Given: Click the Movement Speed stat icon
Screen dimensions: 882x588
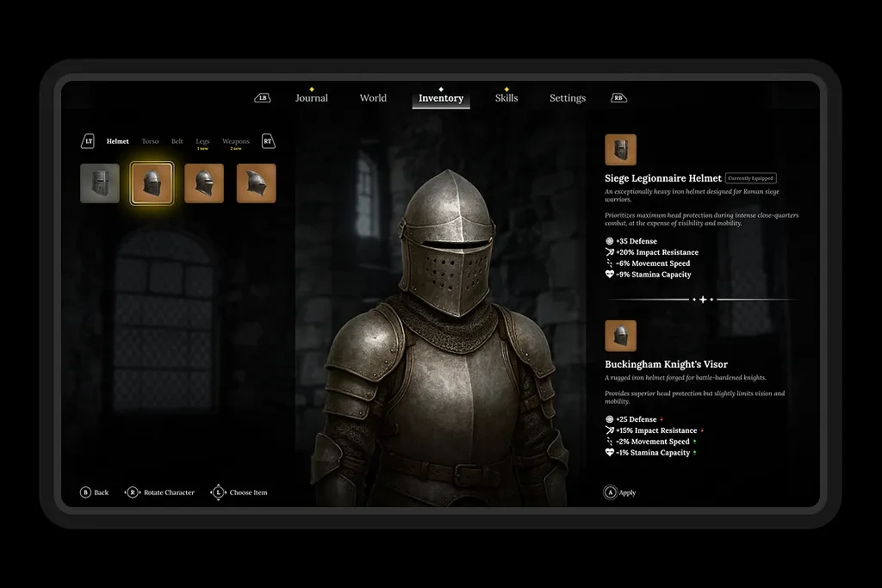Looking at the screenshot, I should pyautogui.click(x=611, y=263).
